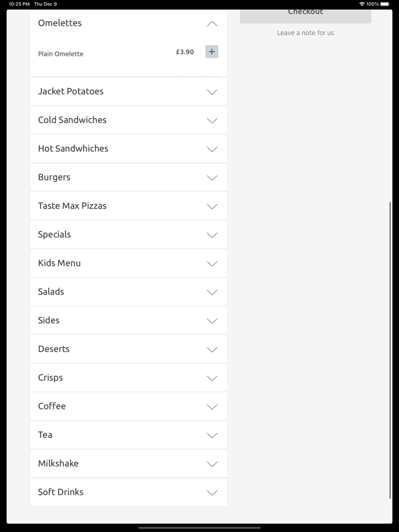Expand the Jacket Potatoes category
The height and width of the screenshot is (532, 399).
[212, 92]
